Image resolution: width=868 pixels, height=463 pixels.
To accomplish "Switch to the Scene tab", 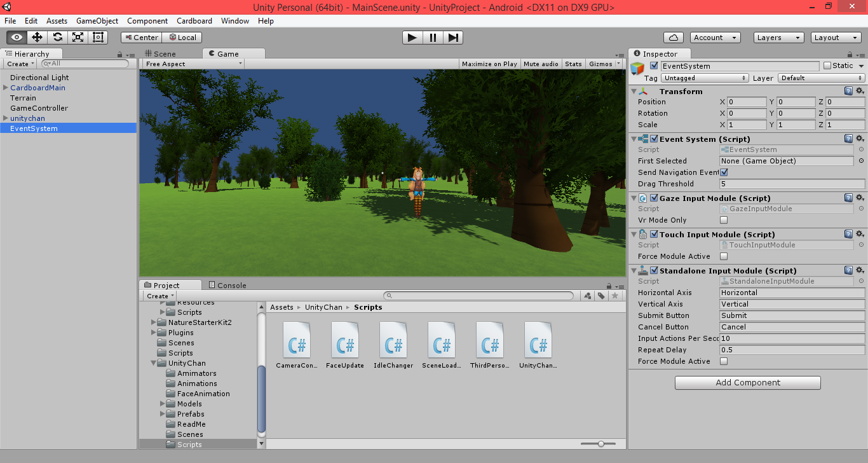I will [160, 54].
